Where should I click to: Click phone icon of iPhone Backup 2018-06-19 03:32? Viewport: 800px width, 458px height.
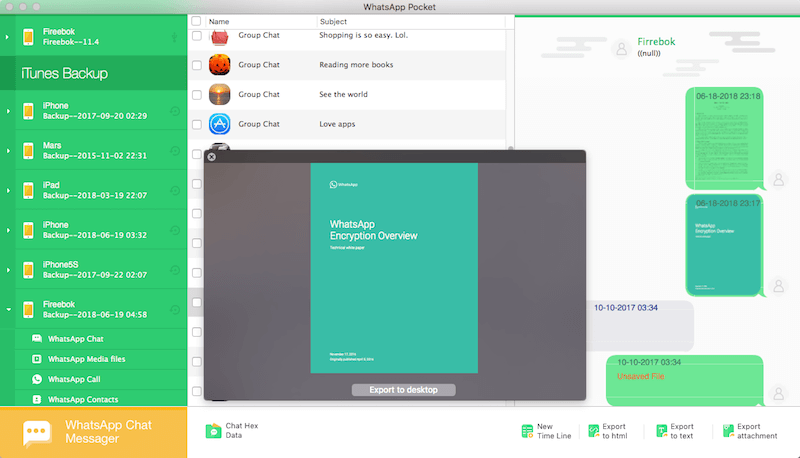pos(29,230)
